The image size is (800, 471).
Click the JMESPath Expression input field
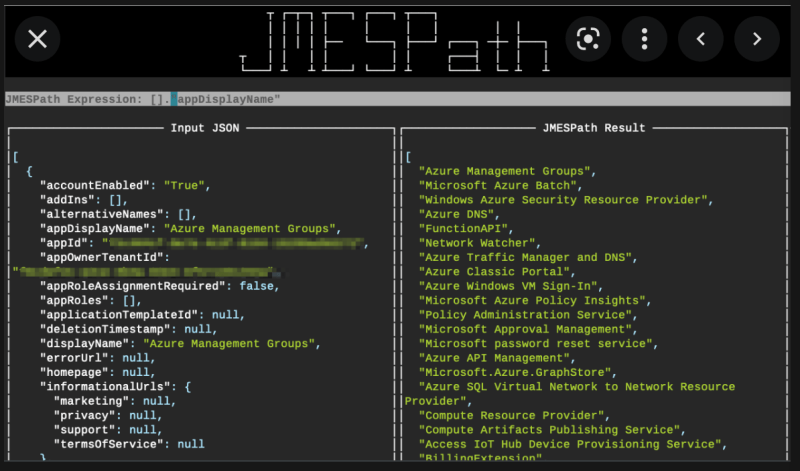click(397, 99)
